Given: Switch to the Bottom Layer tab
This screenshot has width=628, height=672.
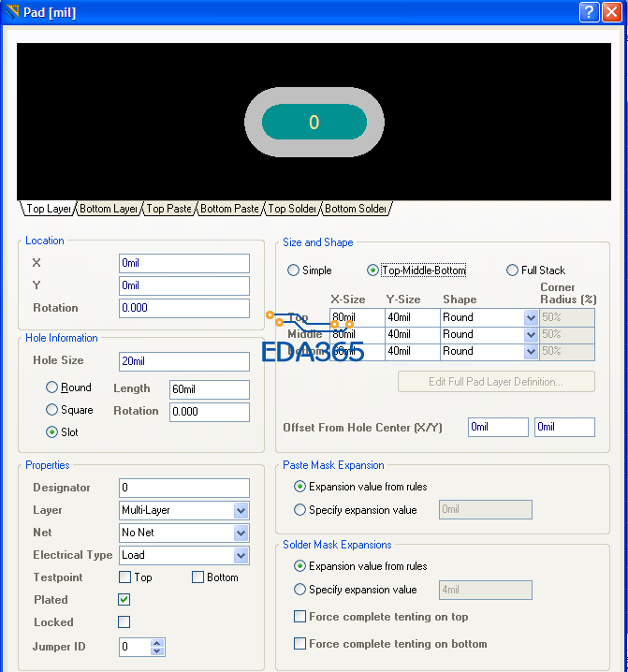Looking at the screenshot, I should click(x=109, y=209).
